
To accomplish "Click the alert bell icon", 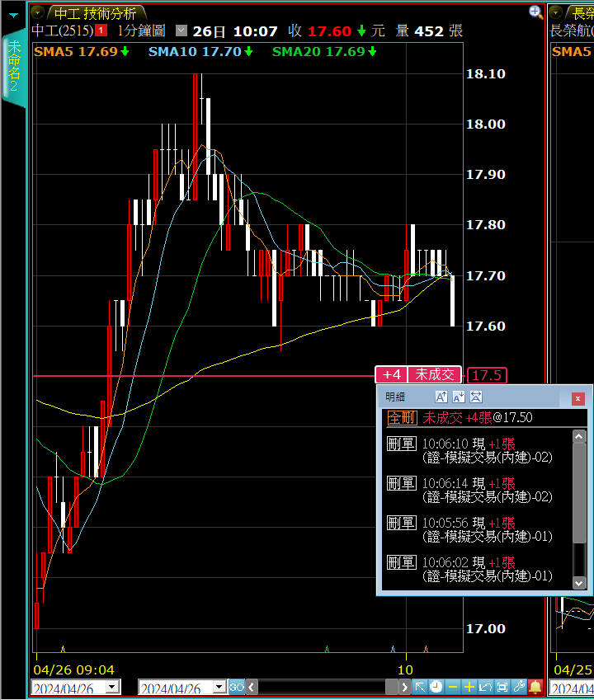I will click(x=535, y=687).
